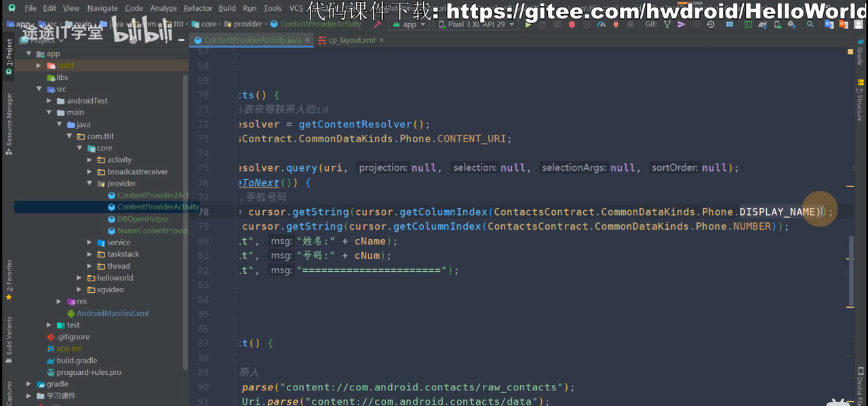
Task: Expand the test folder node
Action: (x=49, y=325)
